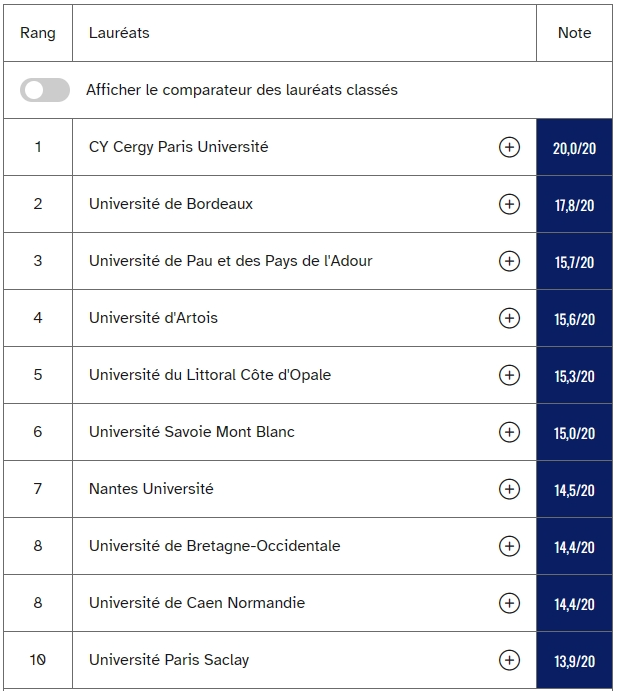The image size is (617, 691).
Task: Open Université de Bretagne-Occidentale plus icon
Action: point(509,546)
